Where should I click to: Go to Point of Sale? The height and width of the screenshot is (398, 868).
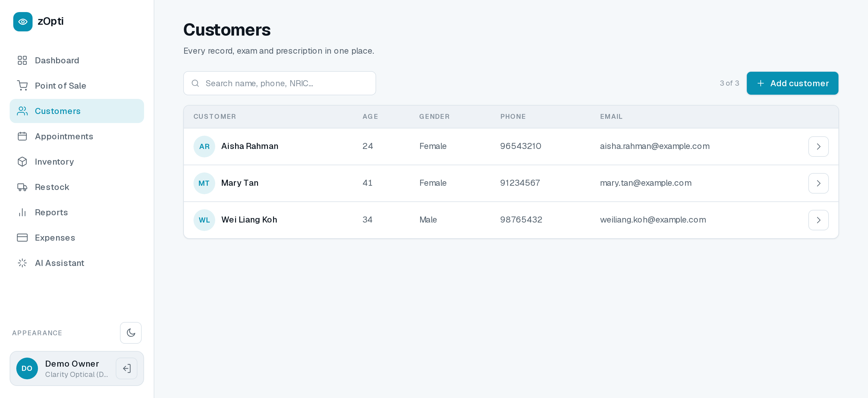click(x=77, y=86)
